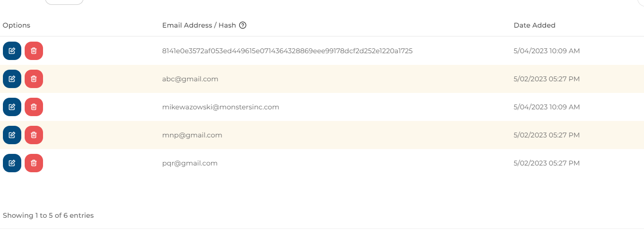Edit the pqr@gmail.com entry
Image resolution: width=644 pixels, height=240 pixels.
pos(12,163)
